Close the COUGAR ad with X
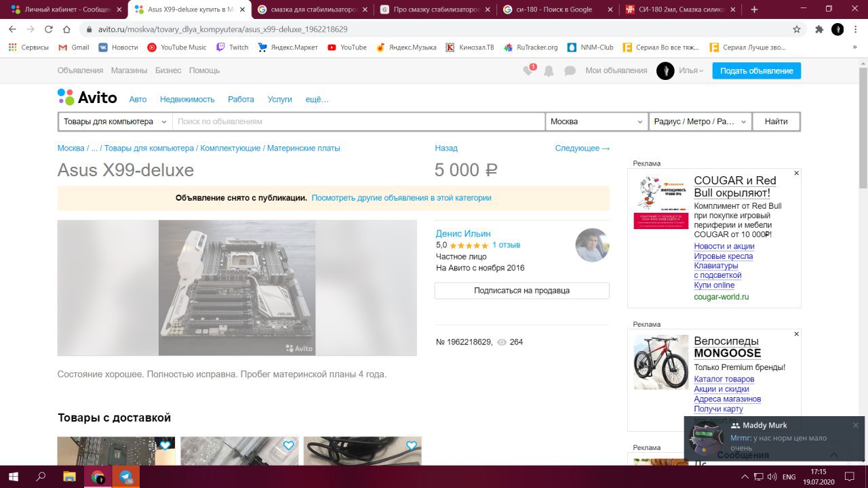Viewport: 868px width, 488px height. 797,174
